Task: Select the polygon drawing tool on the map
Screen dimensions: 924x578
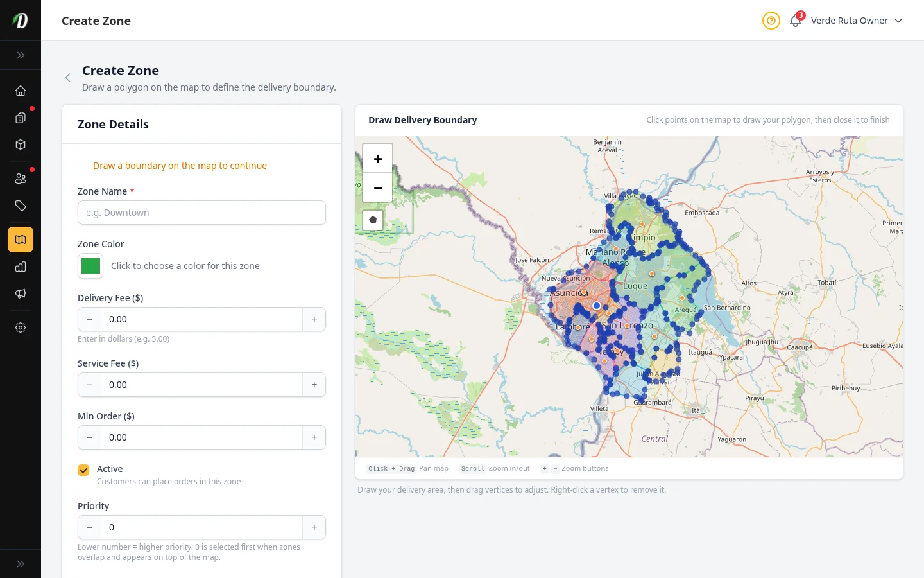Action: [373, 220]
